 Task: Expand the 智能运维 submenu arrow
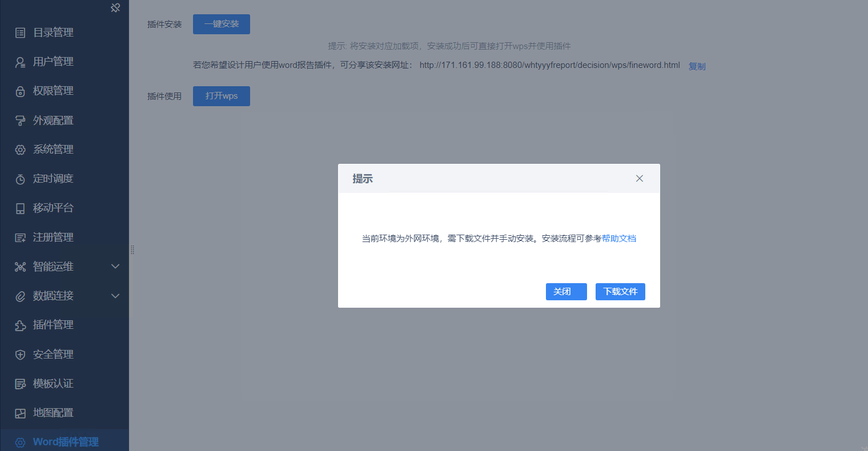coord(115,267)
